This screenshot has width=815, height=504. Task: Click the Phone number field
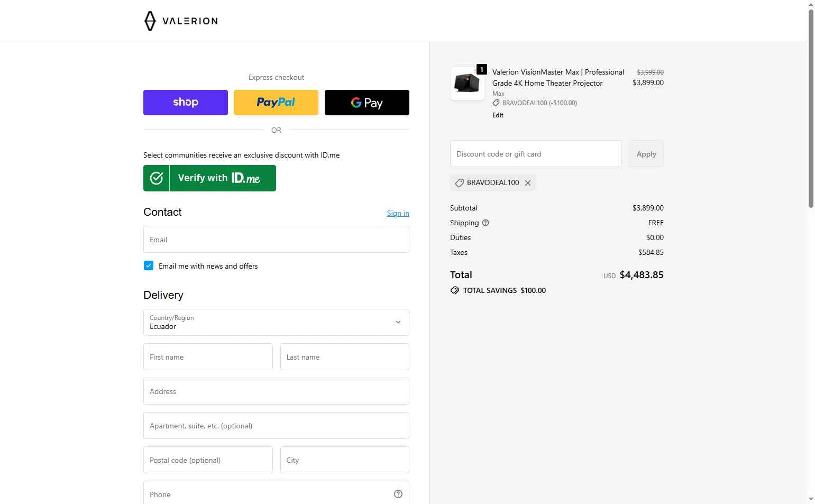[x=276, y=493]
